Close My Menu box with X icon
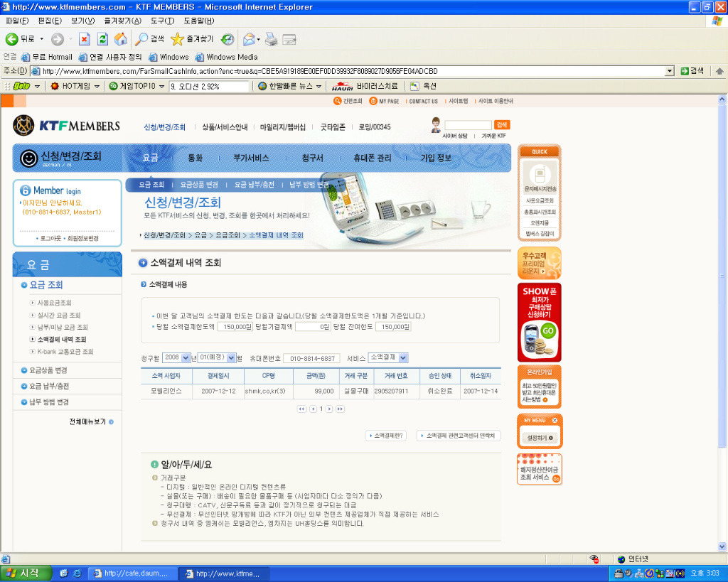 coord(555,420)
